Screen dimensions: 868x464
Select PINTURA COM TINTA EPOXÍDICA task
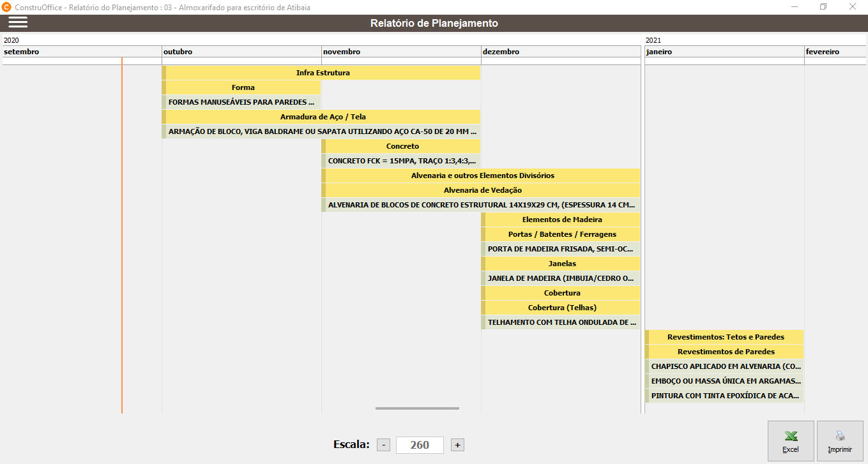click(x=724, y=396)
